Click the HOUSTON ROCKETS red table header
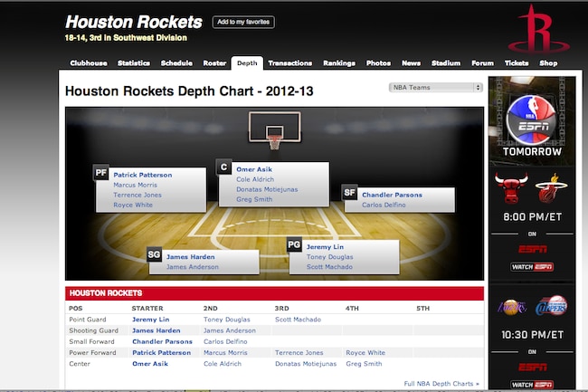588x392 pixels. pos(274,293)
